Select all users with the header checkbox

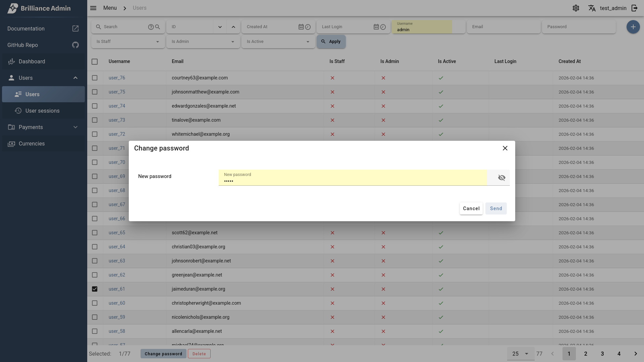95,62
